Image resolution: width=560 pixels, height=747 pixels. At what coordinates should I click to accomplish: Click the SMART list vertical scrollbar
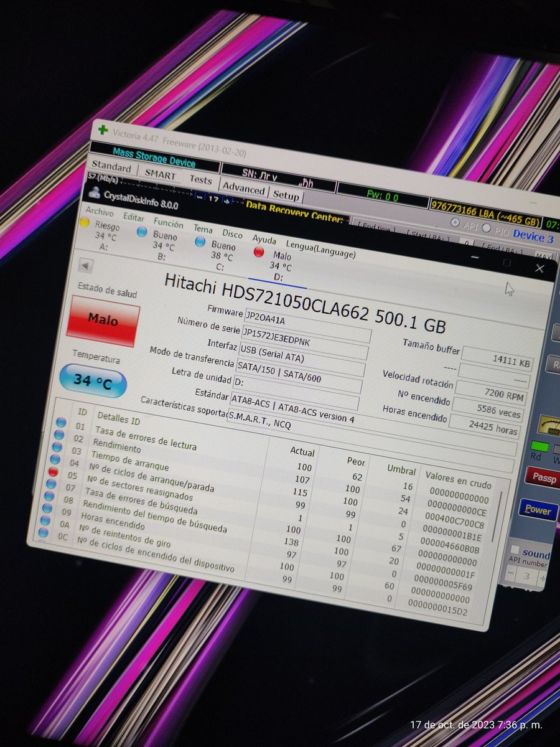point(497,517)
